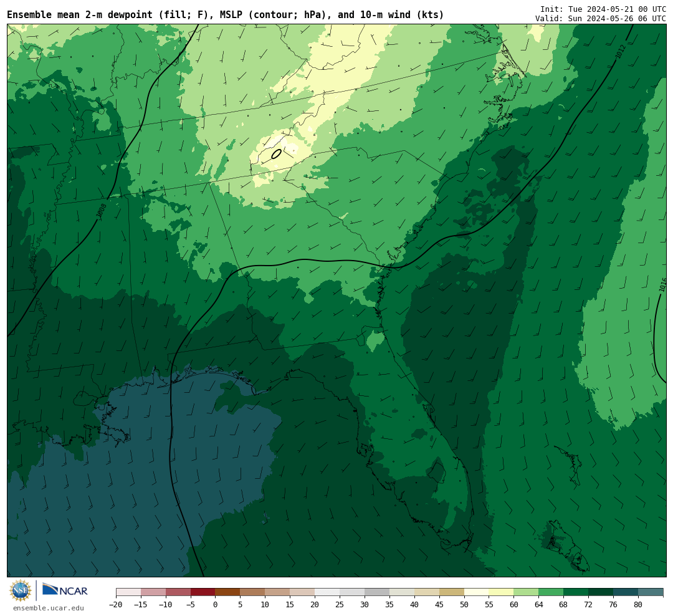Click the colorbar swatch between 5 and 10
This screenshot has height=616, width=673.
(x=252, y=592)
